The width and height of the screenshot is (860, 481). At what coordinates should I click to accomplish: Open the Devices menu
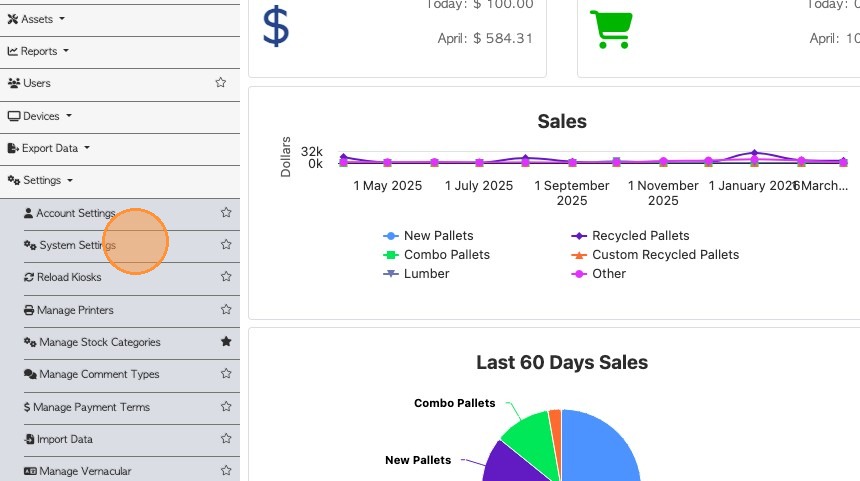[41, 116]
